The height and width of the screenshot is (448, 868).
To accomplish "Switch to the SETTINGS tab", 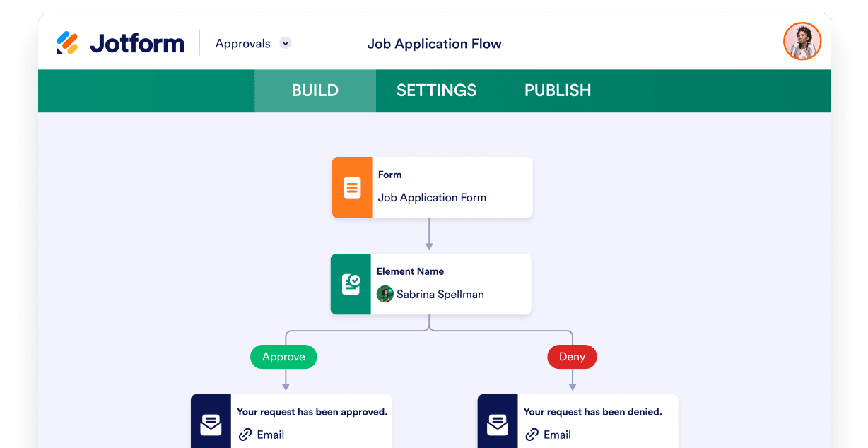I will [436, 90].
